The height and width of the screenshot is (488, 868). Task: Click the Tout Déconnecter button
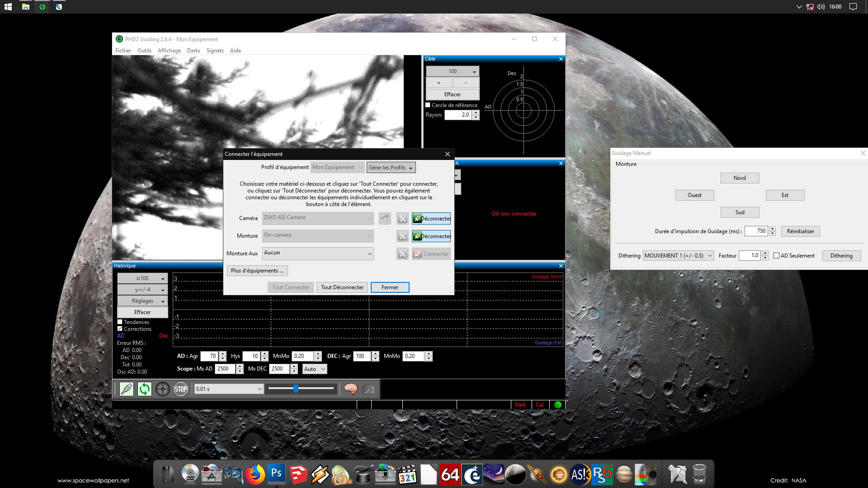[x=342, y=287]
